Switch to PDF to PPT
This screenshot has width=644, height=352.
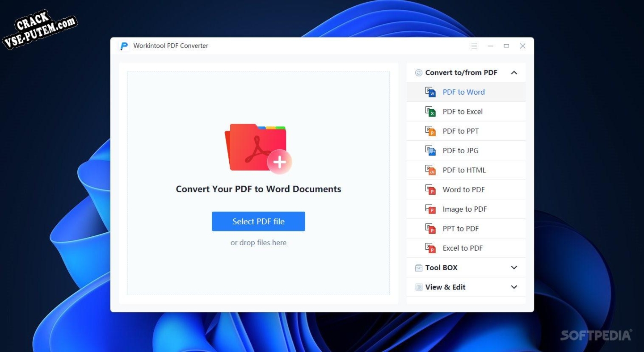[466, 131]
